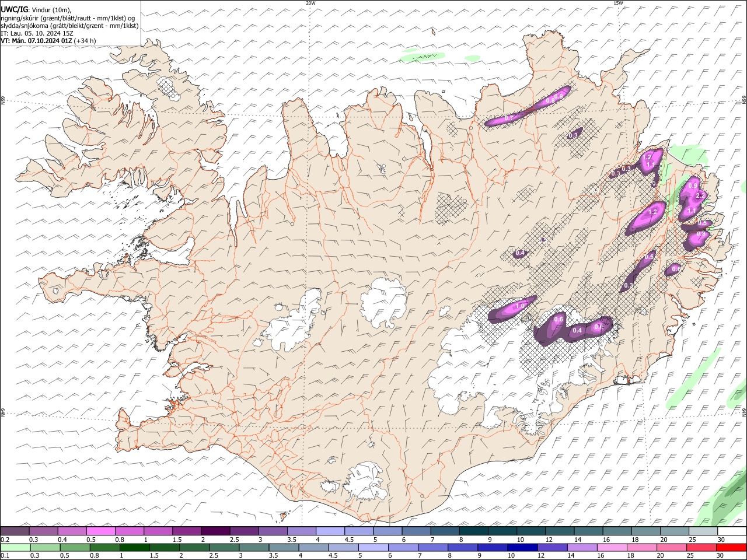
Task: Select the "(+34 h)" forecast offset text
Action: click(x=85, y=41)
